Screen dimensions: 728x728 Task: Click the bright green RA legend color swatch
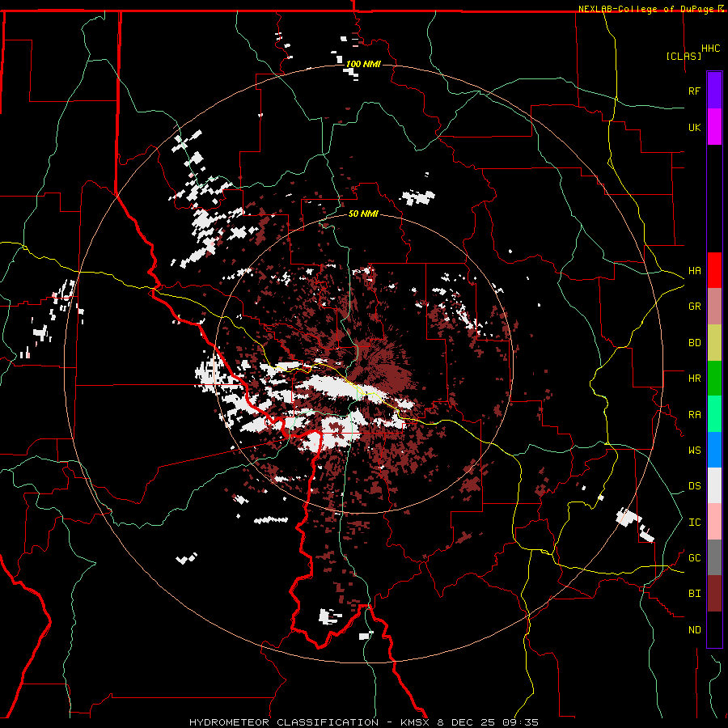pyautogui.click(x=714, y=414)
